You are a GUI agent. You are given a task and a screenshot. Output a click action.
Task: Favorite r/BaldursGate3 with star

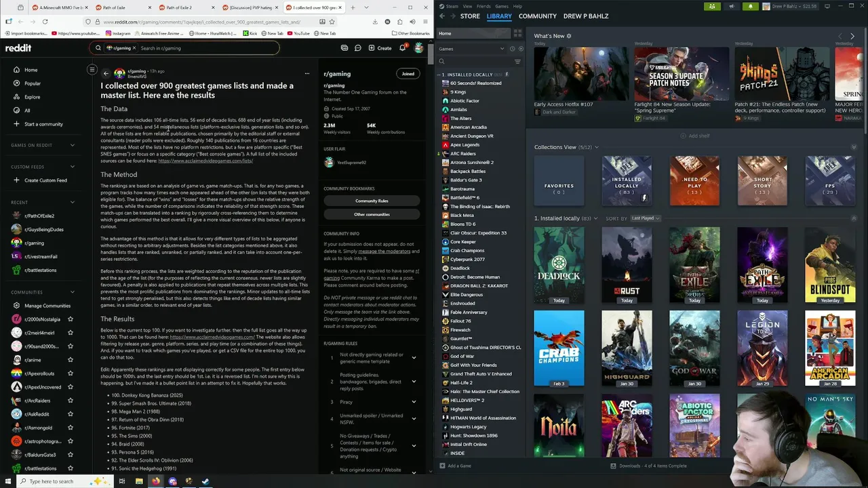coord(70,455)
